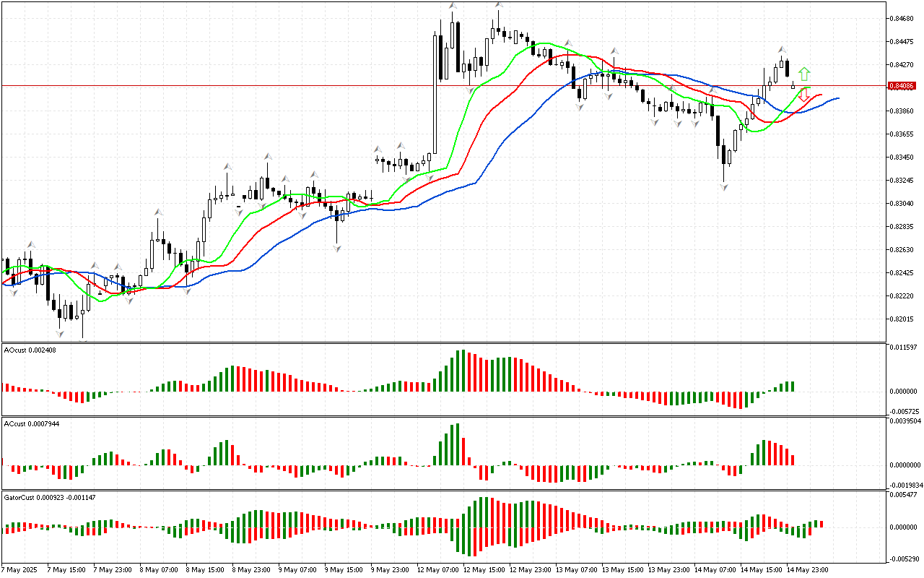This screenshot has width=924, height=578.
Task: Click the up fractal above the chart's highest candle
Action: (499, 4)
